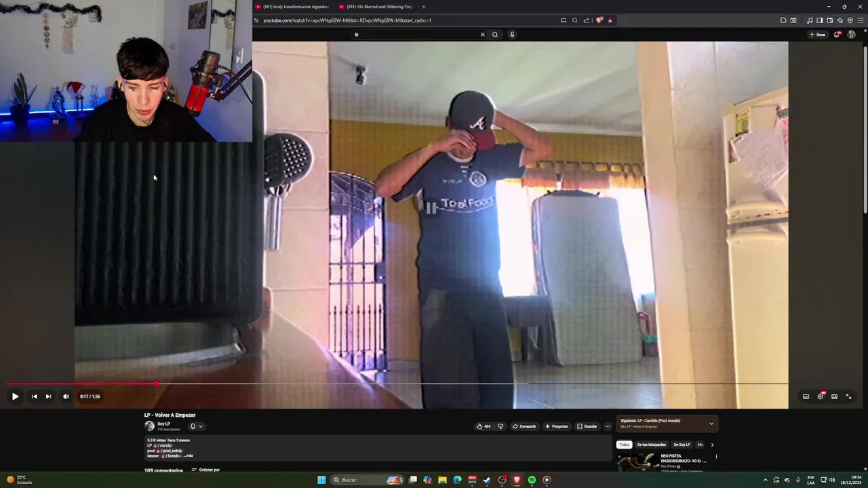Open the zoom magnifier in address bar

pyautogui.click(x=575, y=20)
